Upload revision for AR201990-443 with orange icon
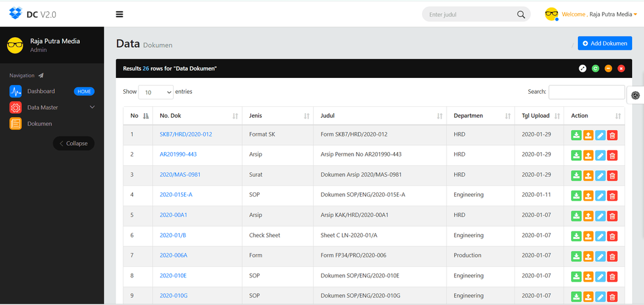The height and width of the screenshot is (305, 644). coord(588,155)
